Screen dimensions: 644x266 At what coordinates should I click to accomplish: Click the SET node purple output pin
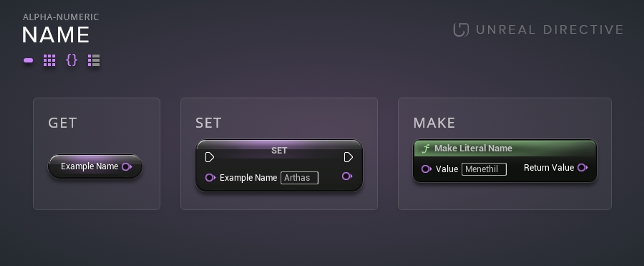(347, 176)
